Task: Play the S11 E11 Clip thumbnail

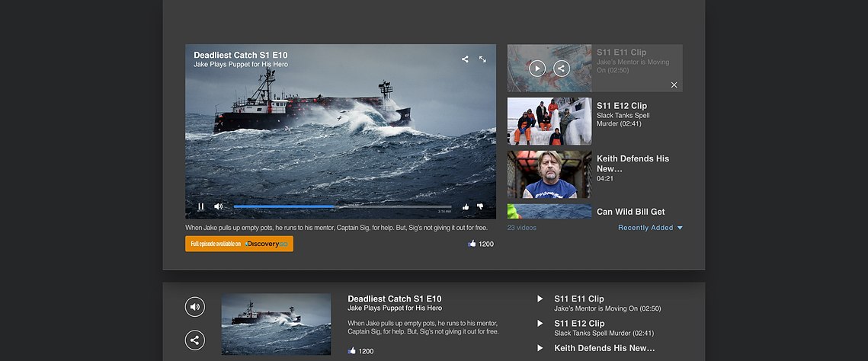Action: (x=537, y=68)
